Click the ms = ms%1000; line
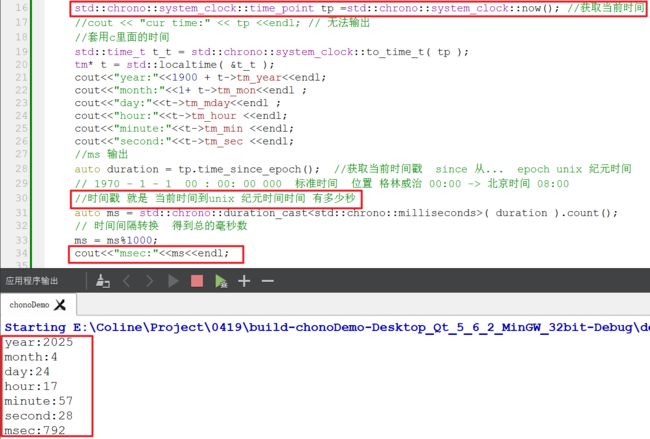The image size is (650, 439). click(116, 240)
